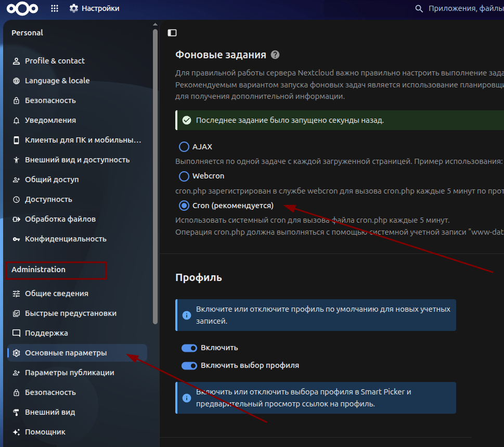Go to Общие сведения admin page
Image resolution: width=504 pixels, height=447 pixels.
pos(77,293)
